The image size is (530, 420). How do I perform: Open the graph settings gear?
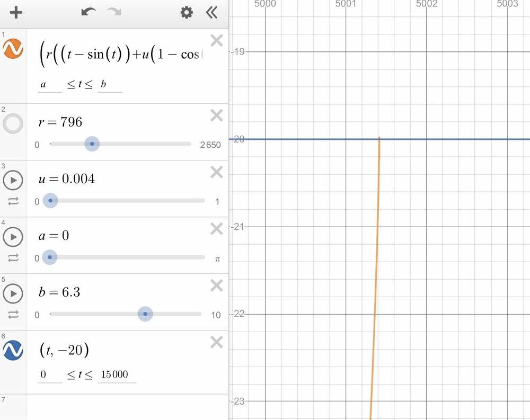pos(187,13)
